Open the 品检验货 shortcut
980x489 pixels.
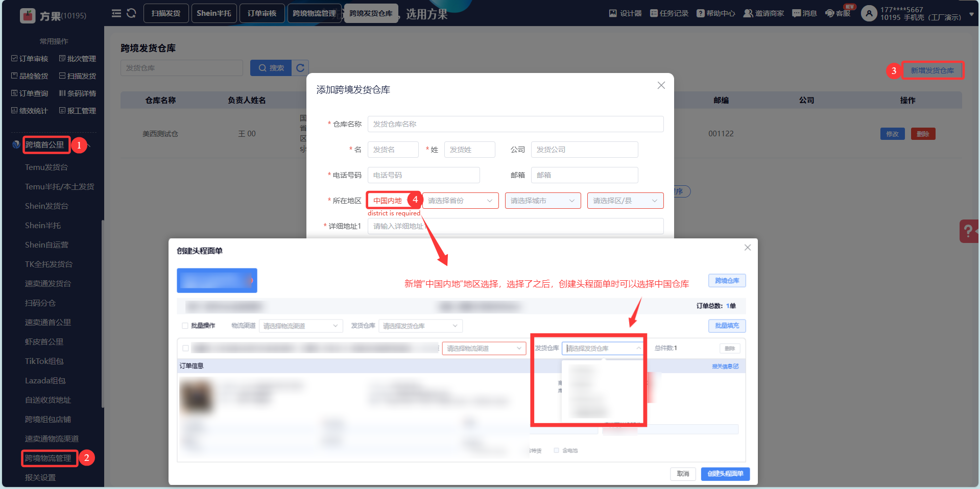click(x=30, y=76)
